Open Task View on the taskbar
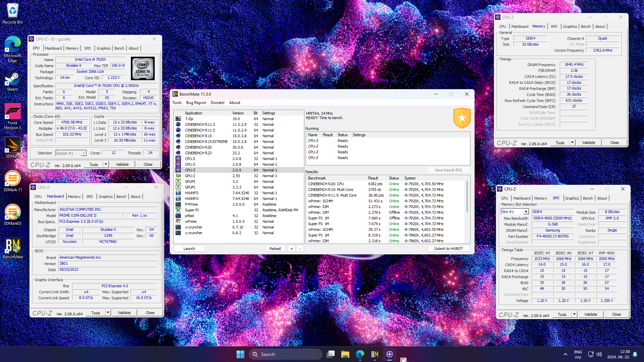644x362 pixels. click(331, 354)
